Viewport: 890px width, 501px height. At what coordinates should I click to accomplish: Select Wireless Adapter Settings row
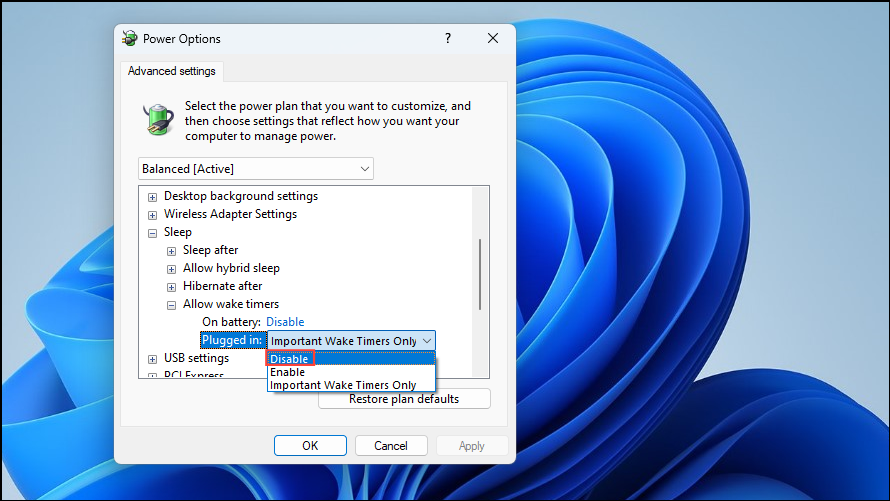pos(230,214)
